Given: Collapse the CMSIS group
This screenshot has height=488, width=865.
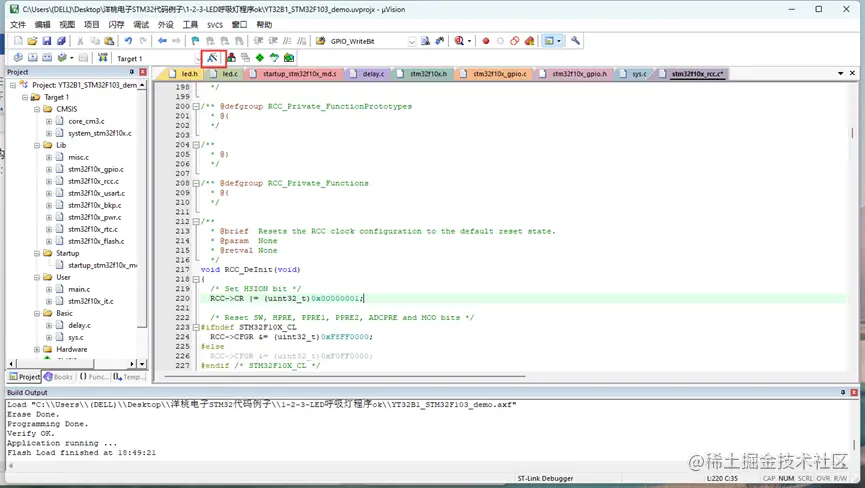Looking at the screenshot, I should [x=37, y=109].
